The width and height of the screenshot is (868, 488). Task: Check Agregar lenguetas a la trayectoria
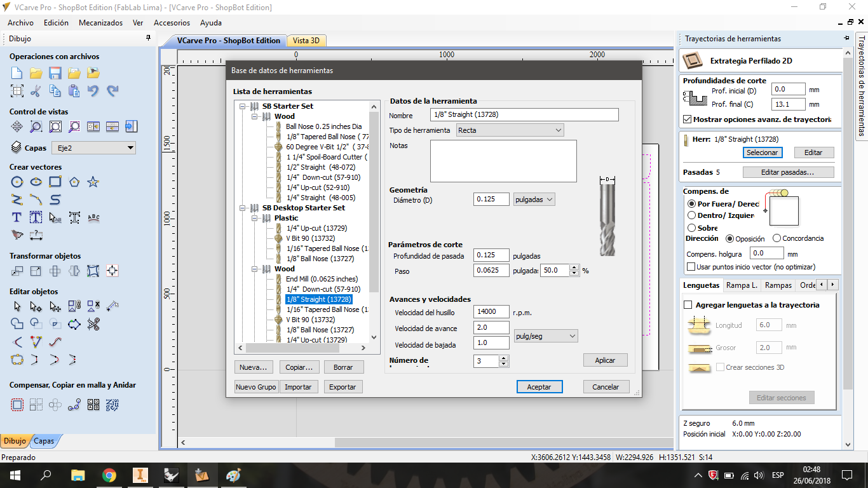(688, 305)
